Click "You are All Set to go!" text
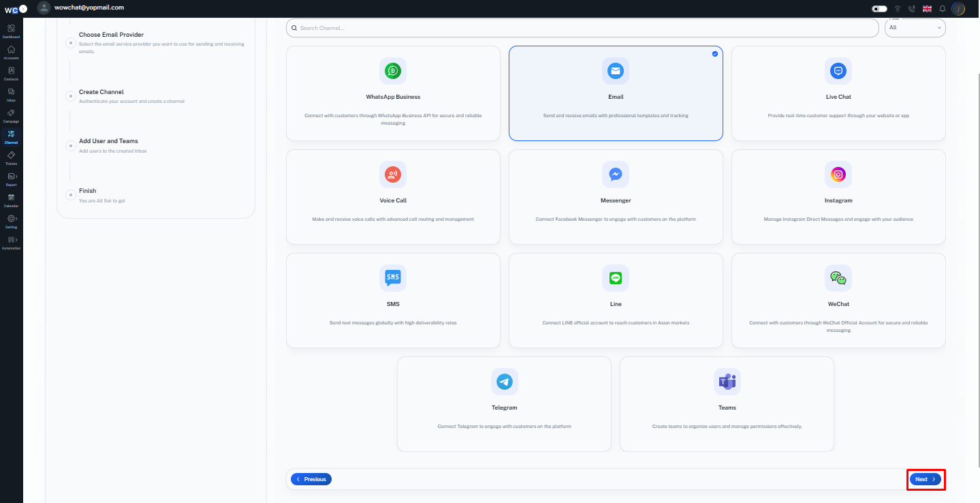Image resolution: width=980 pixels, height=503 pixels. click(x=102, y=201)
